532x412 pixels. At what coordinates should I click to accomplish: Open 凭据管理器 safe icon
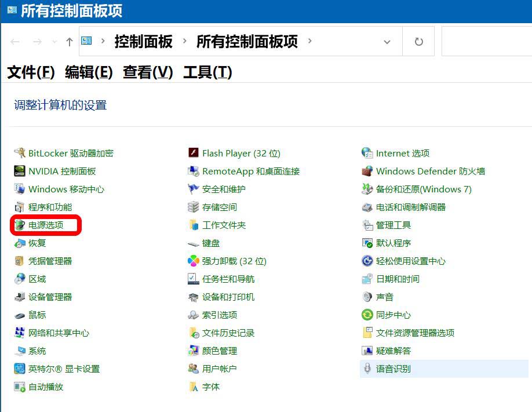tap(20, 261)
